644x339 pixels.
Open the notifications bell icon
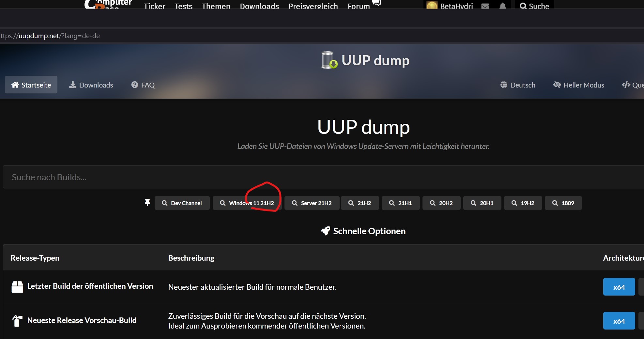point(503,6)
